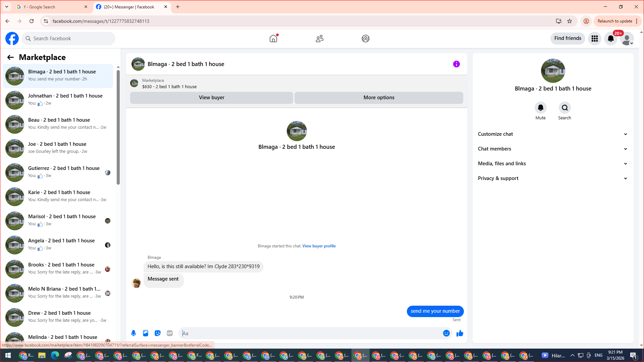Viewport: 644px width, 362px height.
Task: Open Johnathan 2 bed 1 bath conversation
Action: [58, 100]
